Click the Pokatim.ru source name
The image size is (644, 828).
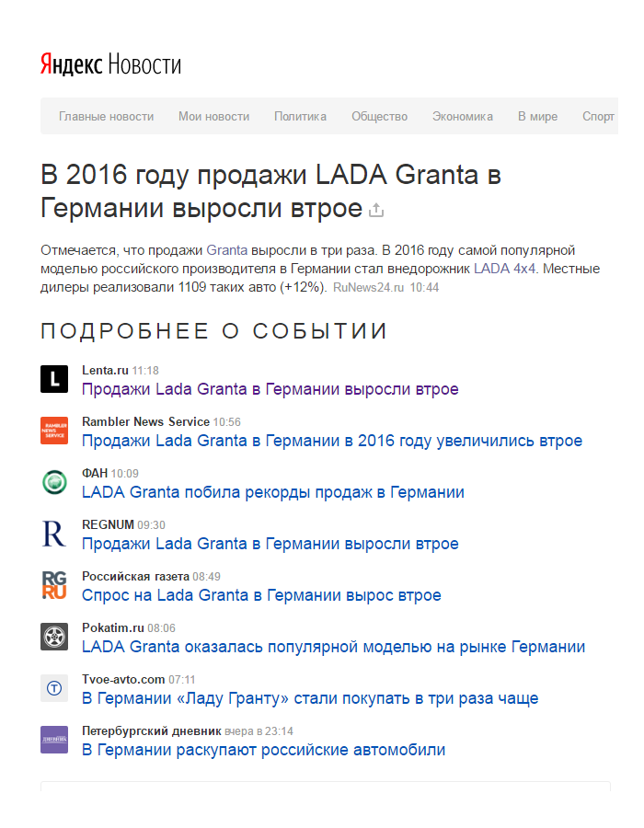(x=113, y=627)
